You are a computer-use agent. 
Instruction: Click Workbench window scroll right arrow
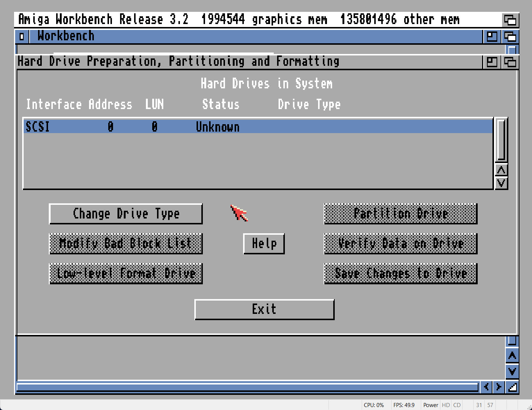click(499, 387)
